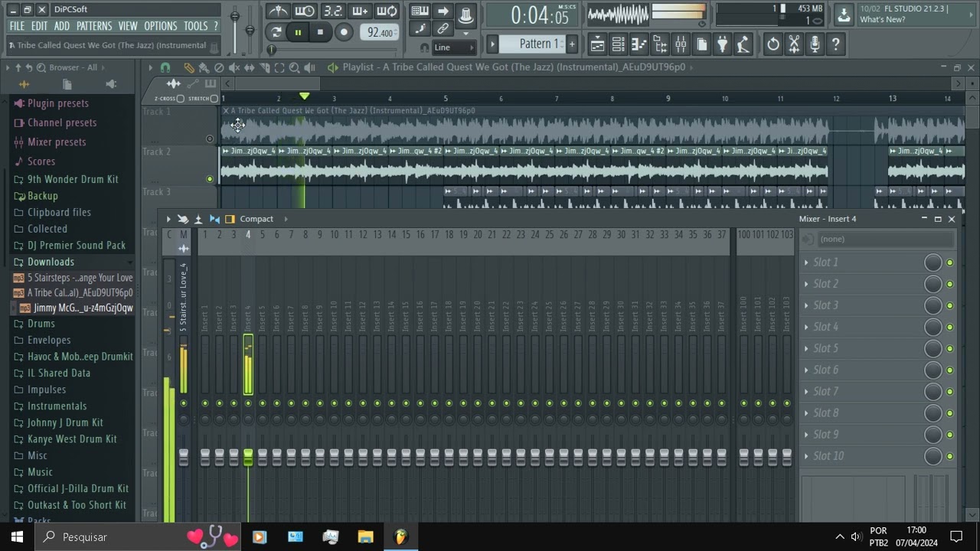The height and width of the screenshot is (551, 980).
Task: Open the ADD menu
Action: click(x=62, y=26)
